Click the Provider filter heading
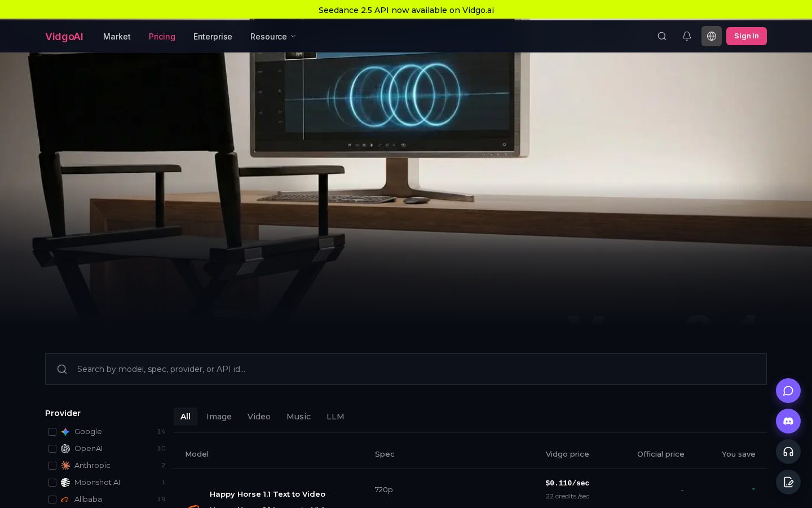Screen dimensions: 812x508 click(x=63, y=413)
